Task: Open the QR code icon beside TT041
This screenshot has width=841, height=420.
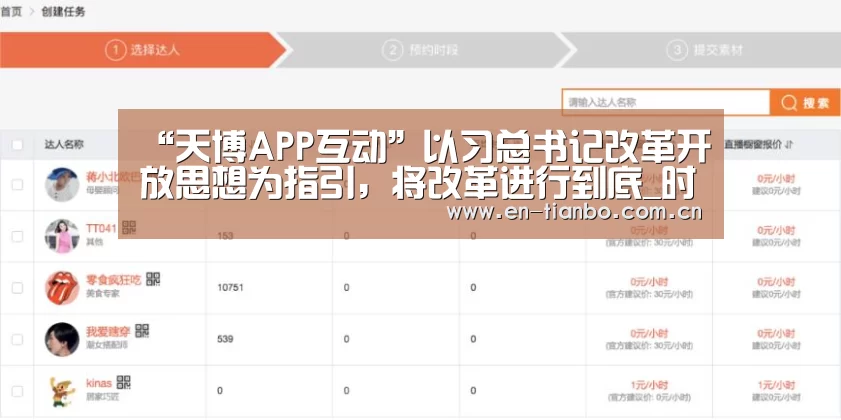Action: click(x=129, y=227)
